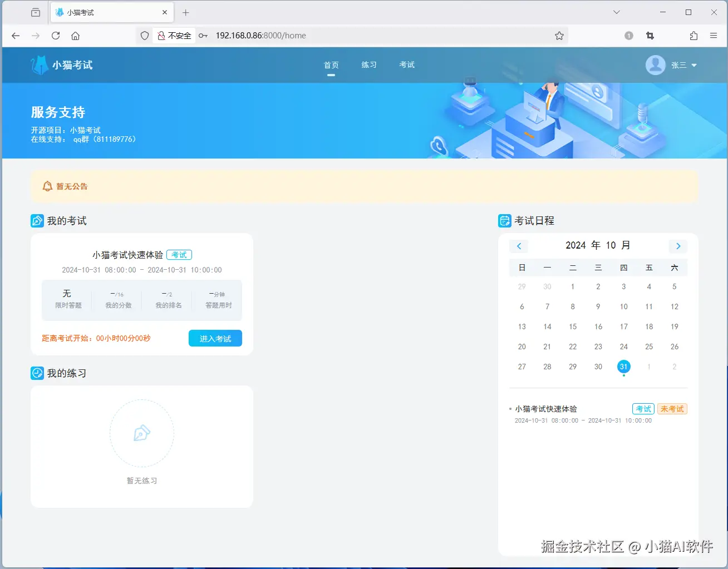Go to next month in calendar
The height and width of the screenshot is (569, 728).
678,246
